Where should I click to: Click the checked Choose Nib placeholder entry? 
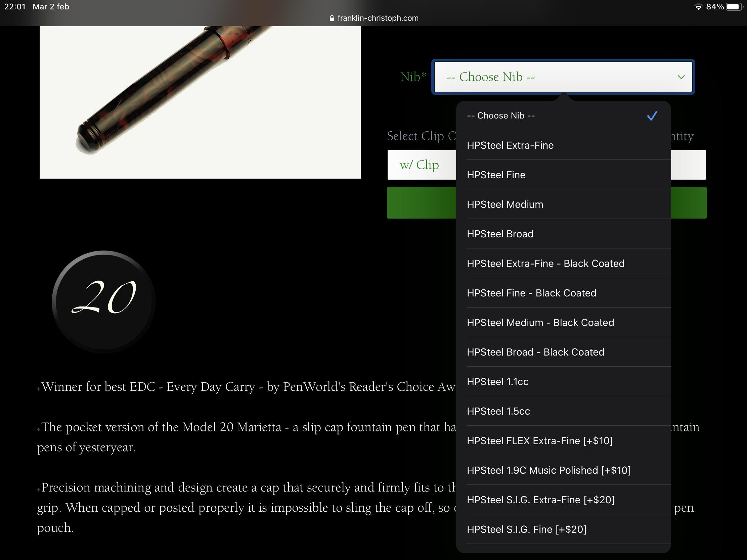point(500,115)
